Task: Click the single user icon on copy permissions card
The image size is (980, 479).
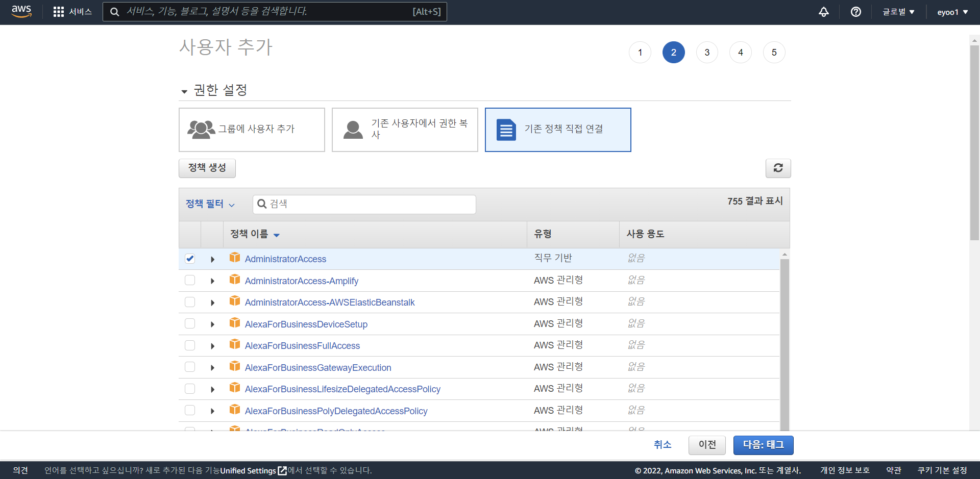Action: click(353, 130)
